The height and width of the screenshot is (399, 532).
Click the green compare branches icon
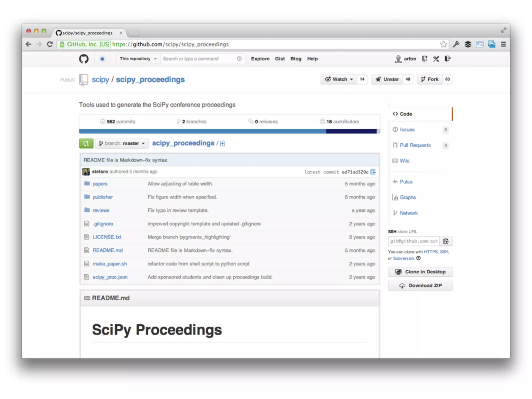(86, 143)
